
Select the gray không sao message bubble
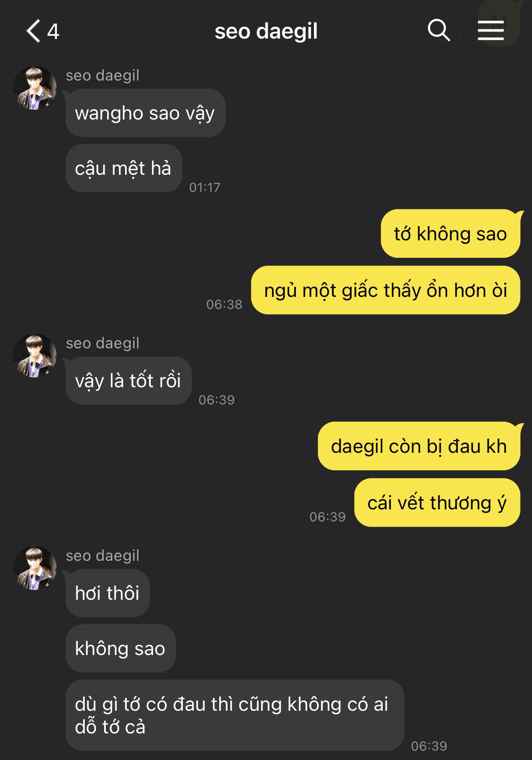tap(120, 649)
